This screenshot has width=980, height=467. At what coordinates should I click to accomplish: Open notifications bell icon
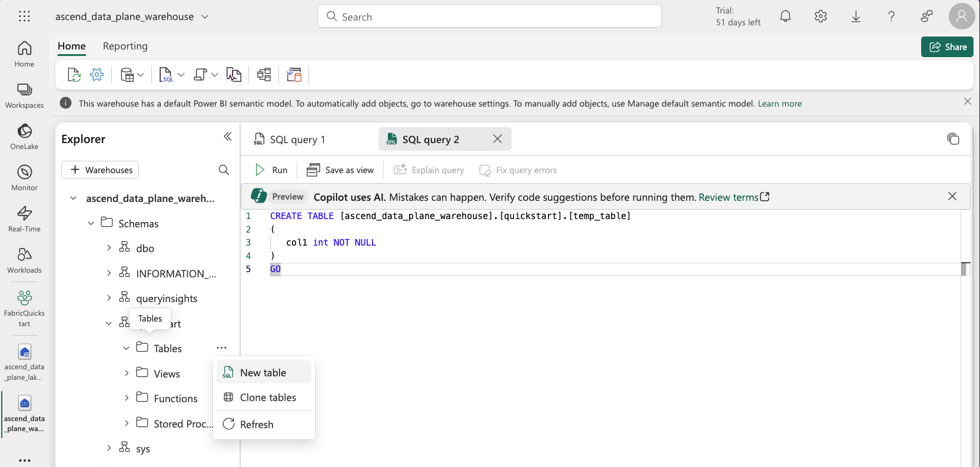tap(785, 16)
